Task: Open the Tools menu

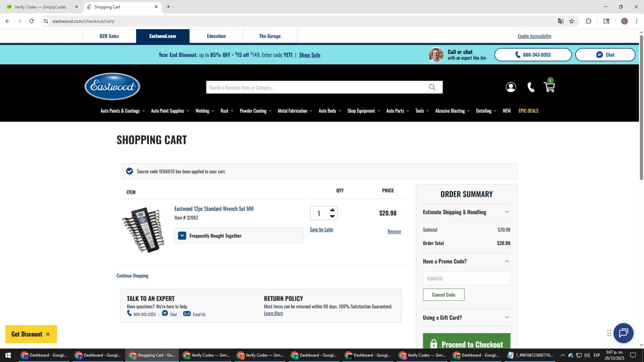Action: coord(422,111)
